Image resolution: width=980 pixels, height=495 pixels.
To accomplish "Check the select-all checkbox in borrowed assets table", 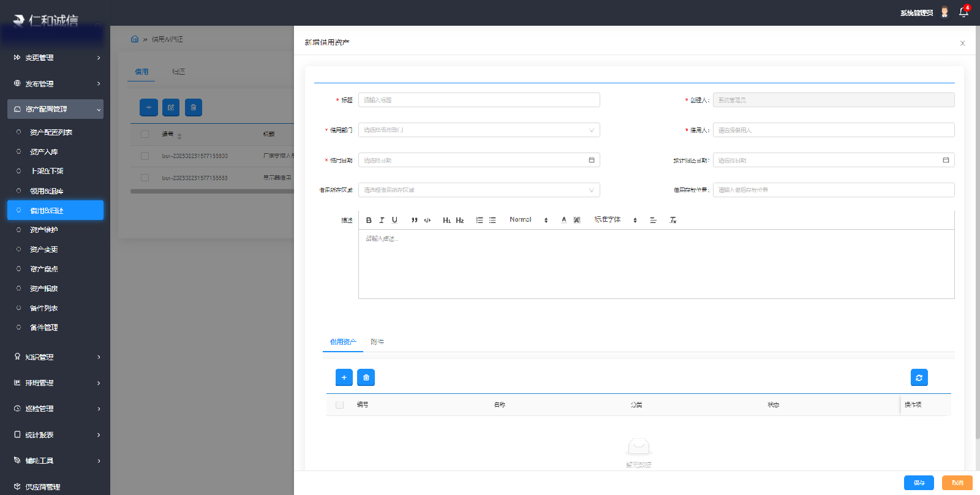I will [340, 404].
